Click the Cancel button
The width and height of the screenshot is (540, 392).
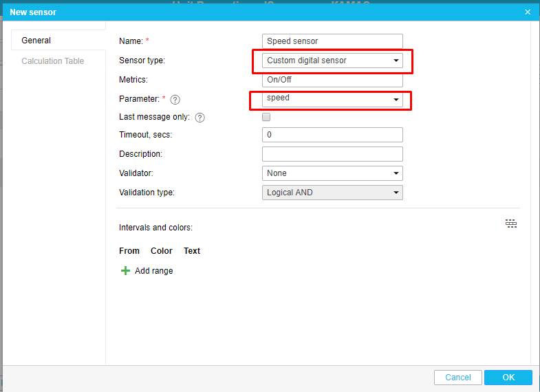pyautogui.click(x=457, y=378)
